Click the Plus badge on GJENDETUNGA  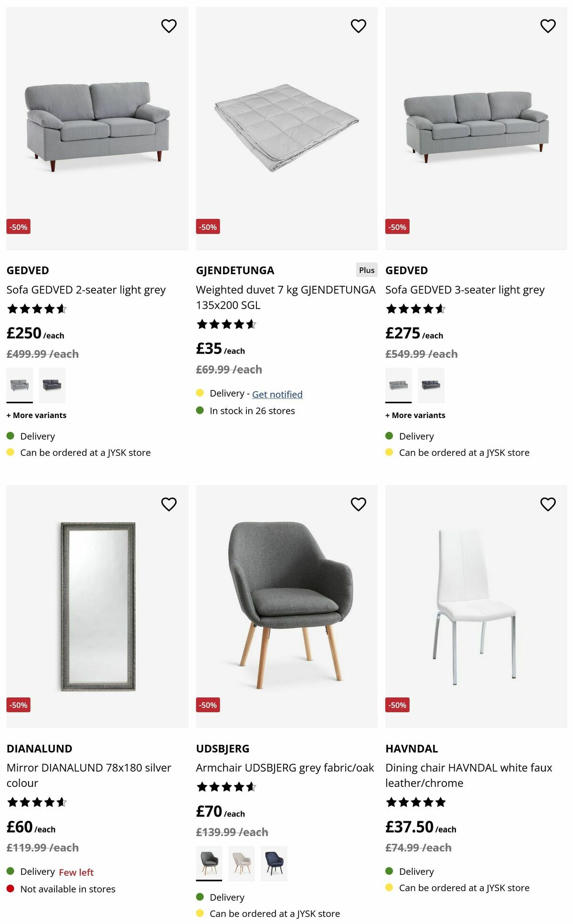click(x=366, y=270)
